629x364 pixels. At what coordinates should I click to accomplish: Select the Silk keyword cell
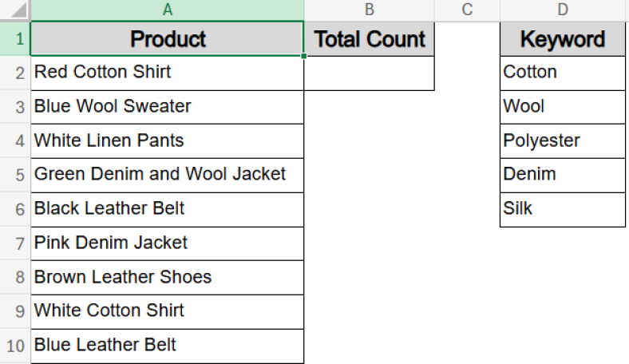coord(563,209)
